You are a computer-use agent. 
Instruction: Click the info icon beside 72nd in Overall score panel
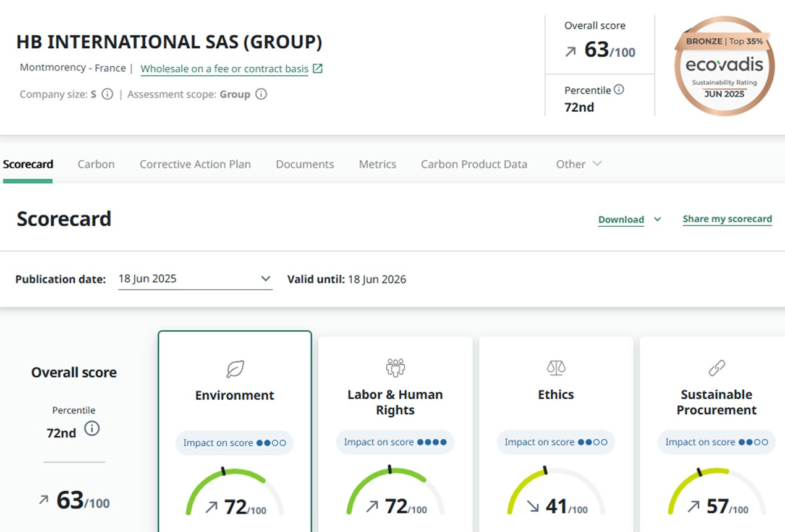coord(92,429)
